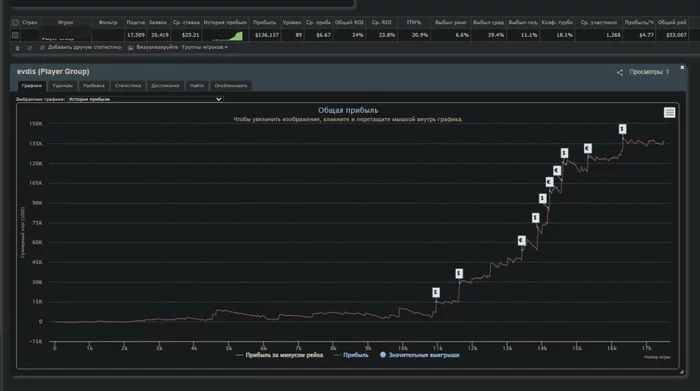The width and height of the screenshot is (700, 391).
Task: Toggle the header select-all checkbox
Action: coord(15,22)
